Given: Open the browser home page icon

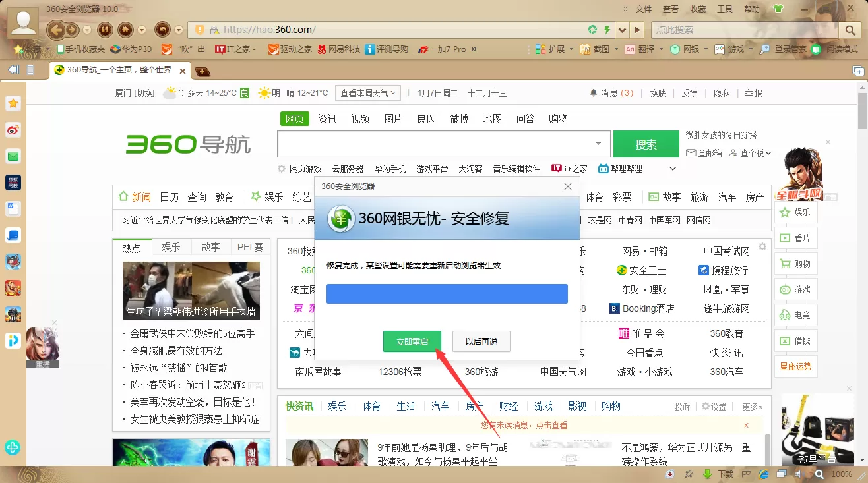Looking at the screenshot, I should (x=125, y=30).
